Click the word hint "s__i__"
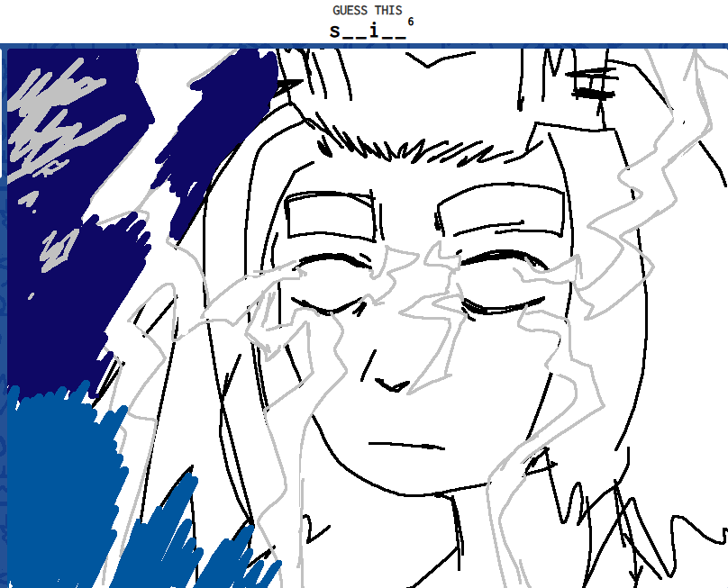Image resolution: width=728 pixels, height=588 pixels. (x=367, y=31)
